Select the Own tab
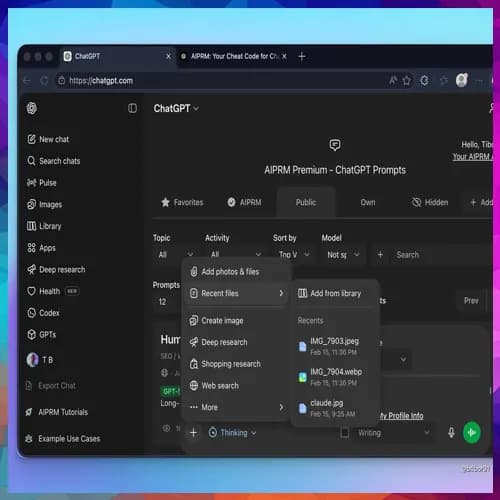The width and height of the screenshot is (500, 500). (x=368, y=202)
